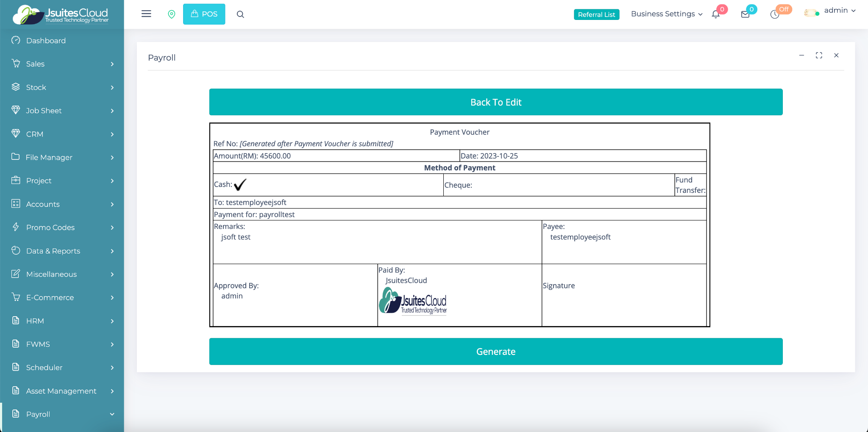
Task: Expand the Payroll panel to fullscreen
Action: pos(819,56)
